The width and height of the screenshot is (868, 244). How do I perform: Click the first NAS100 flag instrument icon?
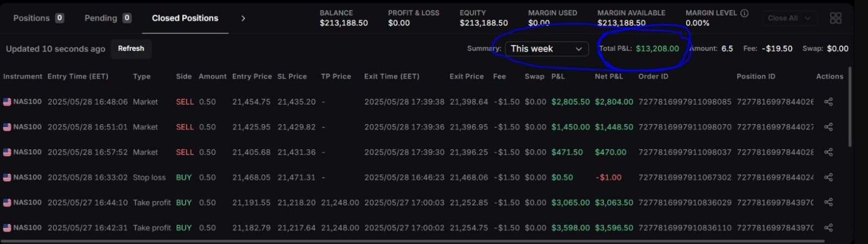point(7,102)
